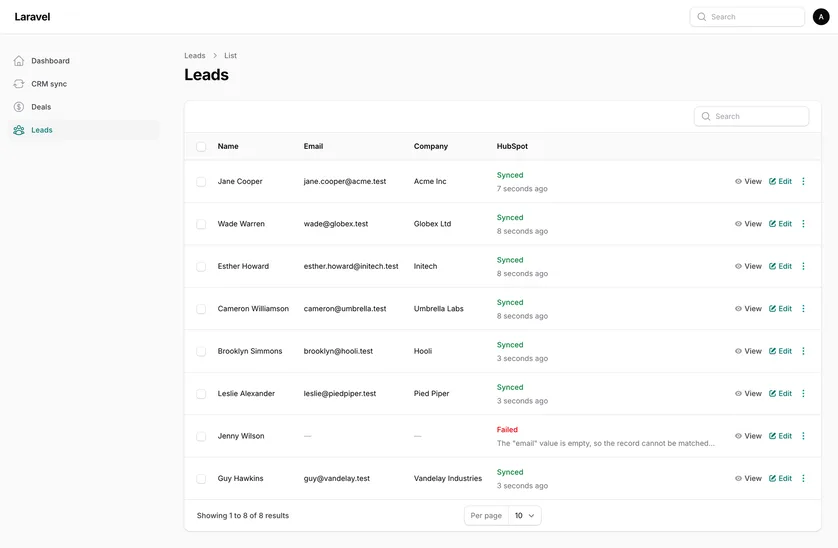Click Showing 1 to 8 results text
This screenshot has height=548, width=838.
pos(243,515)
